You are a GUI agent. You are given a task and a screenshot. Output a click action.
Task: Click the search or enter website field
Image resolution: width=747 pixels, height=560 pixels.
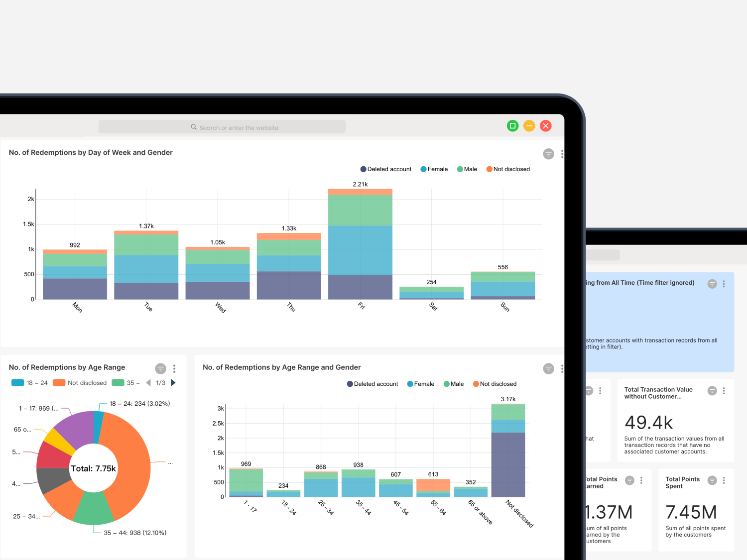tap(222, 127)
